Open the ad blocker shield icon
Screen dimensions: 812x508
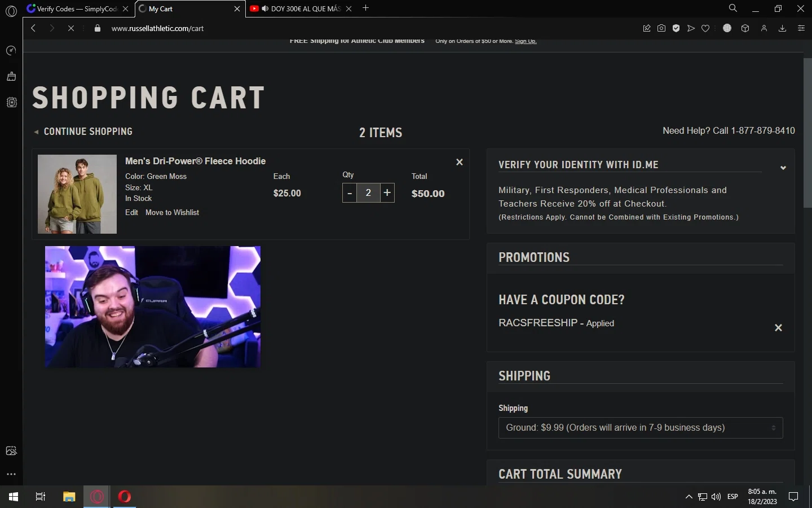click(x=676, y=28)
